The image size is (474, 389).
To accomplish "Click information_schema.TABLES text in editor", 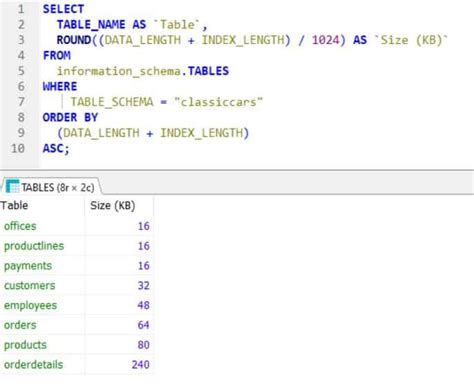I will pos(143,71).
